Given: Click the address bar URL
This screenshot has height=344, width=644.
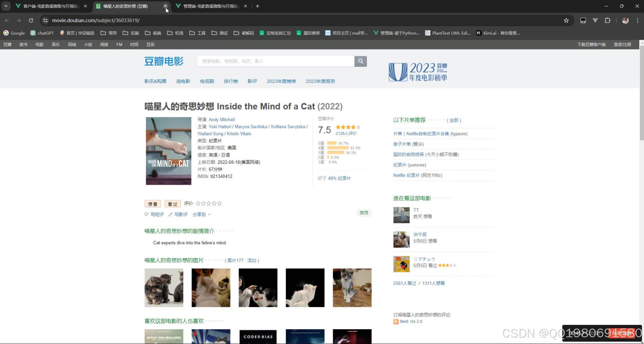Looking at the screenshot, I should point(96,20).
